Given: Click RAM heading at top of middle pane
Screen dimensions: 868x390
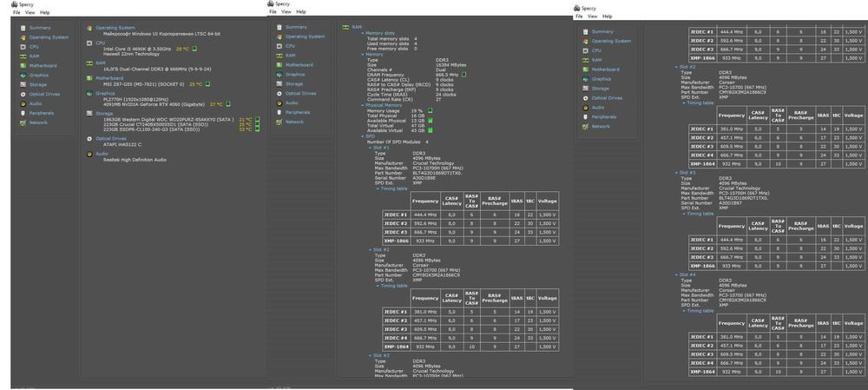Looking at the screenshot, I should [x=357, y=27].
